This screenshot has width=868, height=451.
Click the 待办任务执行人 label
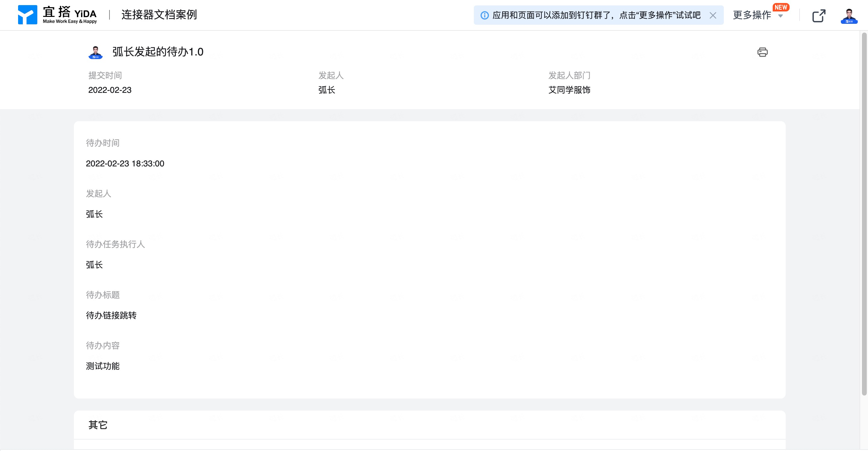pyautogui.click(x=115, y=244)
